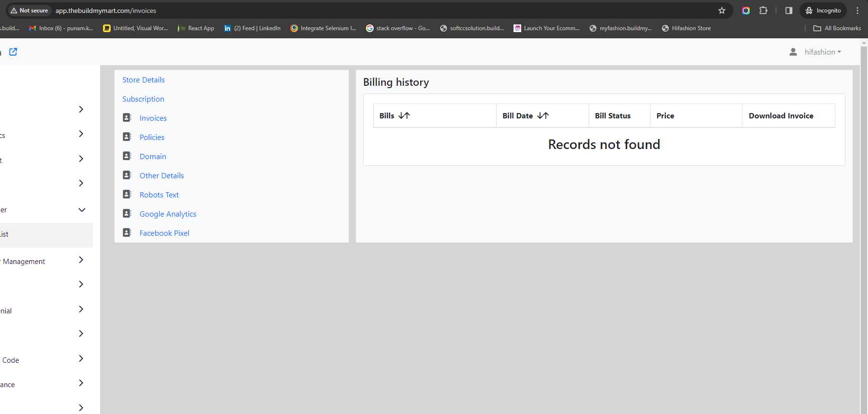Click the Incognito indicator button
This screenshot has height=414, width=868.
(x=823, y=11)
